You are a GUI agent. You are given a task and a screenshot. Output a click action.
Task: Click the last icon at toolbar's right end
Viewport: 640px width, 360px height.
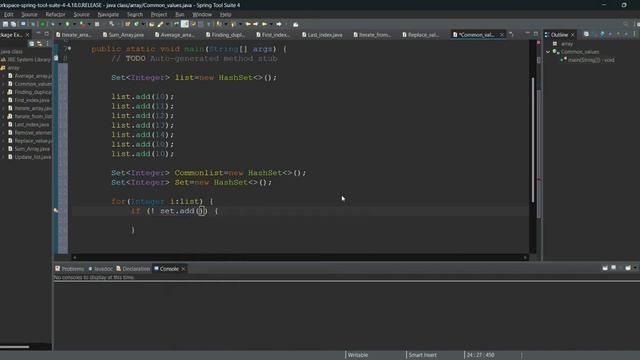(296, 24)
